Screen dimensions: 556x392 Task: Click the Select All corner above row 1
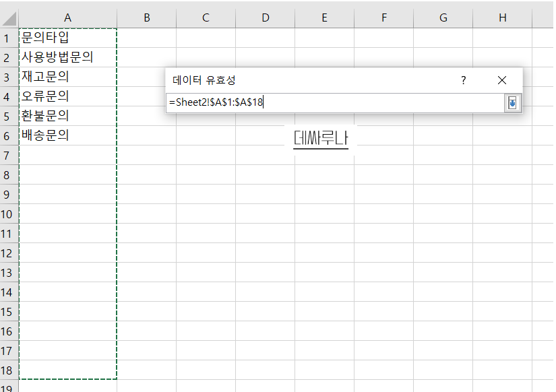tap(9, 18)
